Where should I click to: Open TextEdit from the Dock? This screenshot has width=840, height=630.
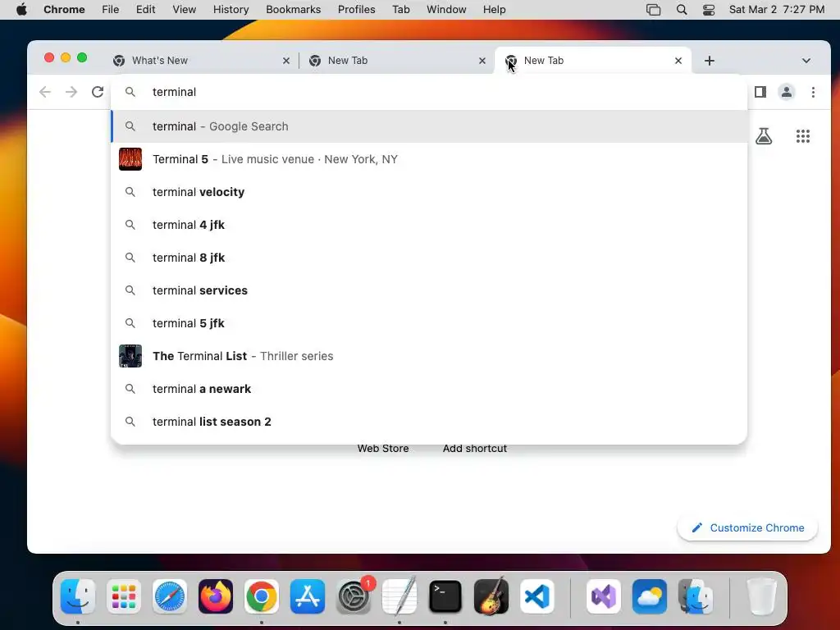[x=399, y=596]
